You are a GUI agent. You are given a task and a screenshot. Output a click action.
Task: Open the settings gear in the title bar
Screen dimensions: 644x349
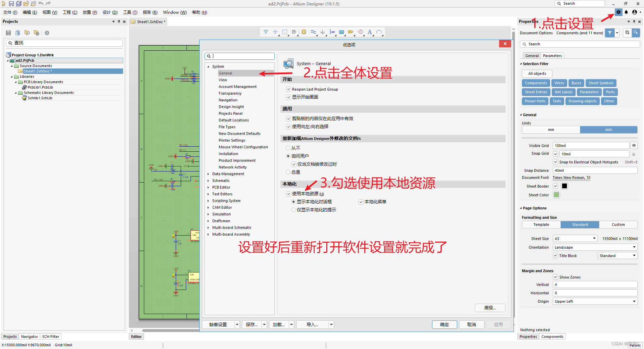(x=618, y=12)
